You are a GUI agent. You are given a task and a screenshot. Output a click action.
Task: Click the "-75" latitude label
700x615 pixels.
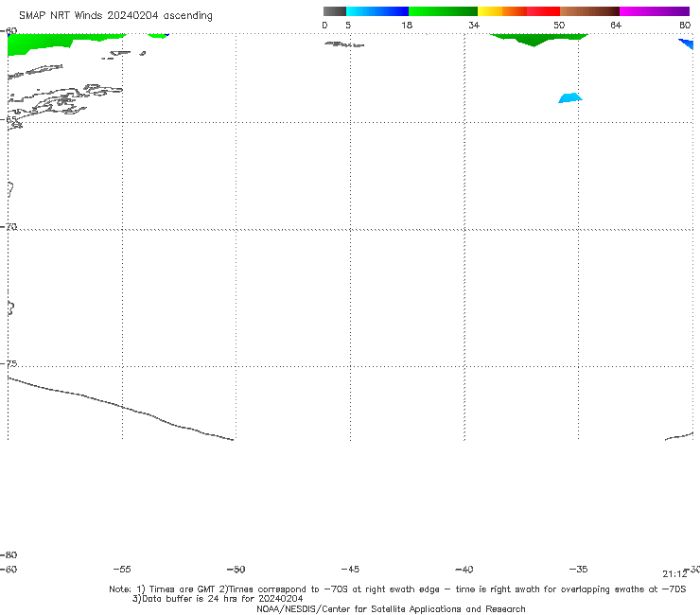9,363
